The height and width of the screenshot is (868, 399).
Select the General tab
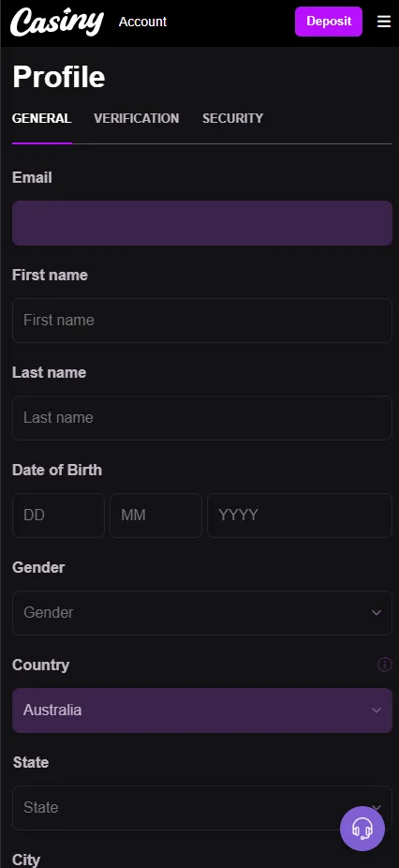[x=41, y=118]
